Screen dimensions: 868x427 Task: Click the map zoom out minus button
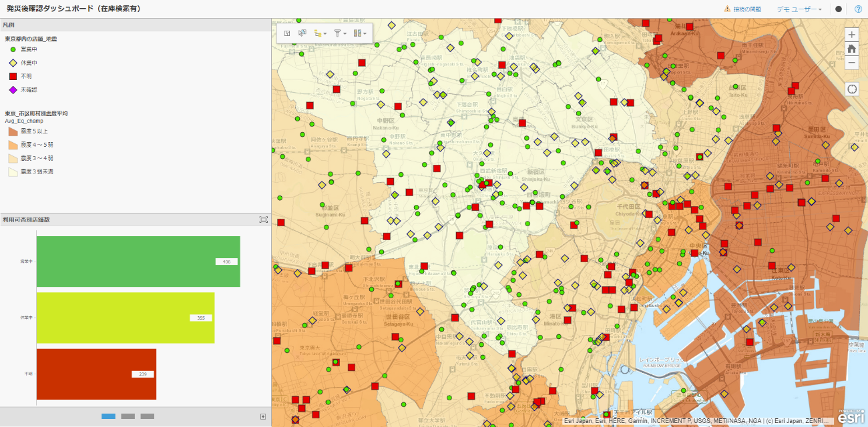coord(852,63)
